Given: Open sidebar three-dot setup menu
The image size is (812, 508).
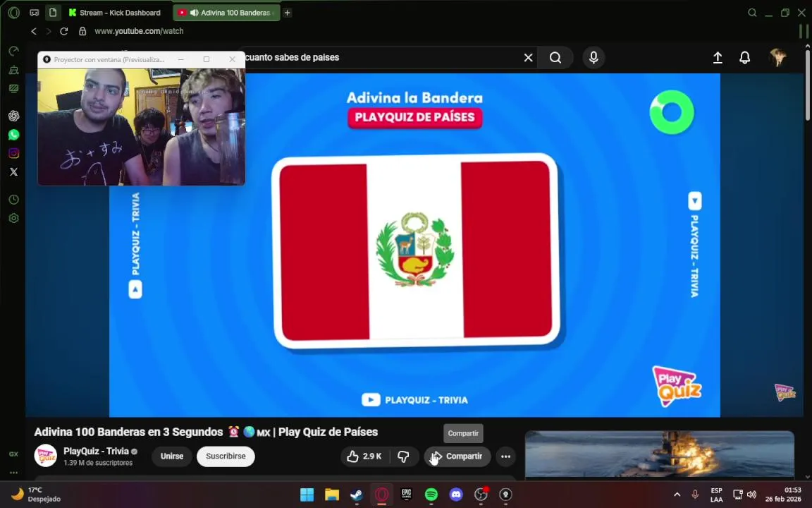Looking at the screenshot, I should click(x=14, y=473).
